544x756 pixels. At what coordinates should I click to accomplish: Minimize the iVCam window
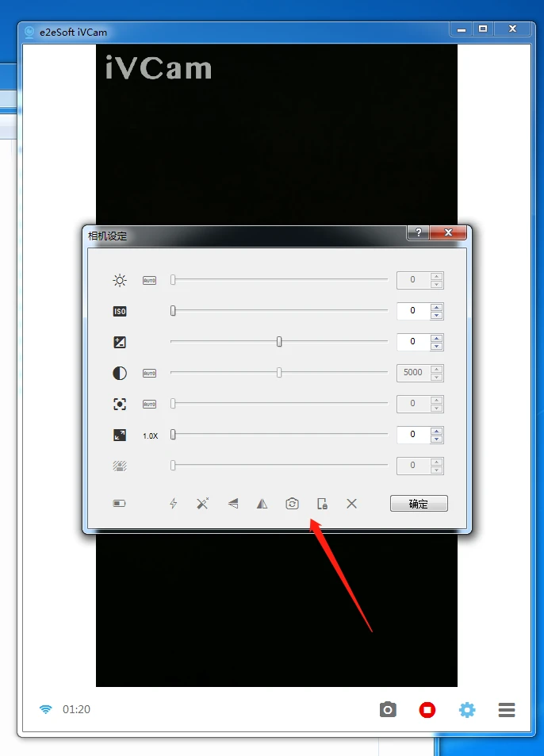(x=461, y=29)
